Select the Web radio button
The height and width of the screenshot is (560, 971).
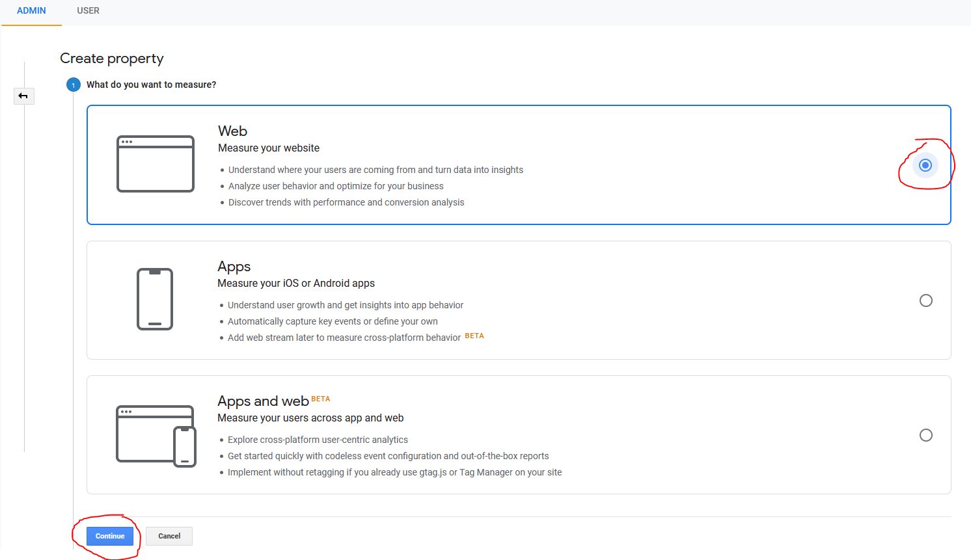[x=925, y=165]
